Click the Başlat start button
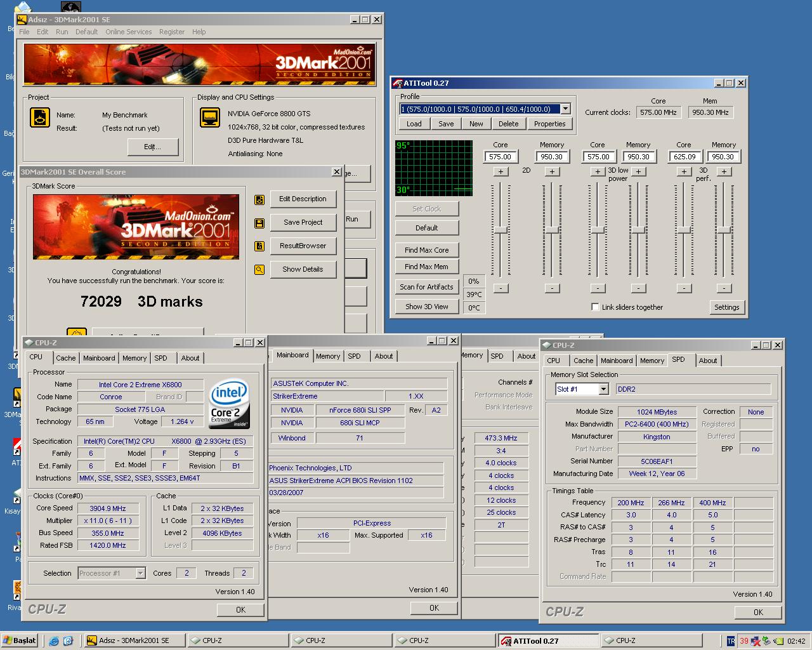812x650 pixels. coord(20,640)
